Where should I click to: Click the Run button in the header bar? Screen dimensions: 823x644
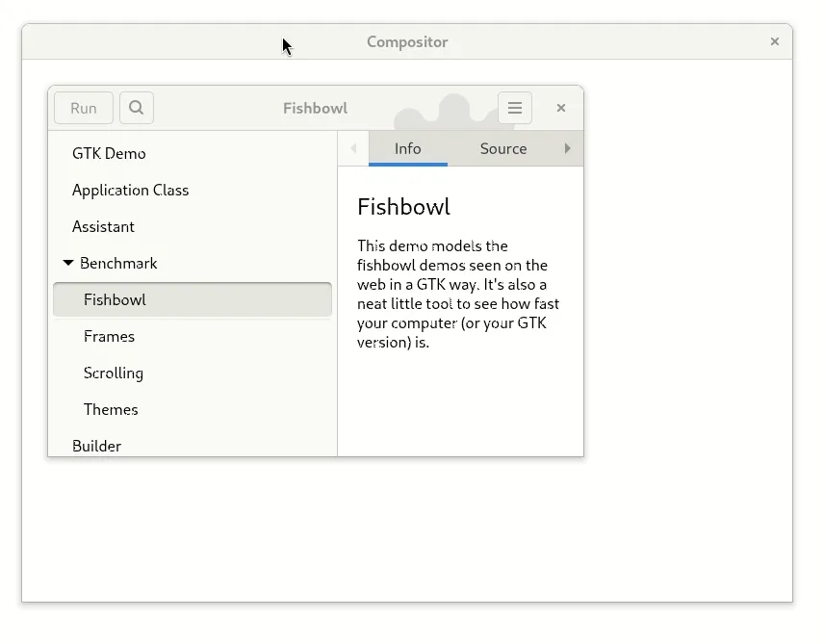[x=84, y=108]
